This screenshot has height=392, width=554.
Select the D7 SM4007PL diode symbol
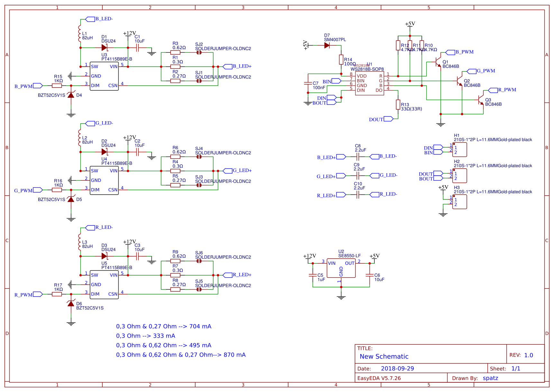[327, 46]
